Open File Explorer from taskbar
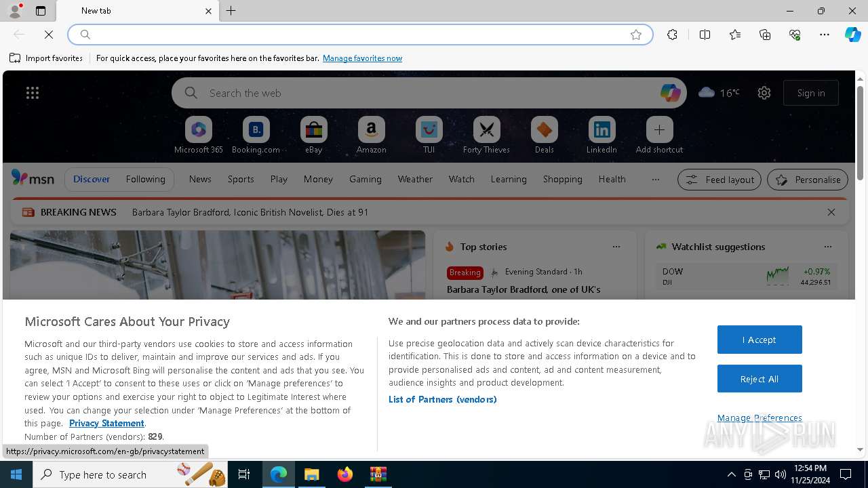Viewport: 868px width, 488px height. (x=311, y=474)
